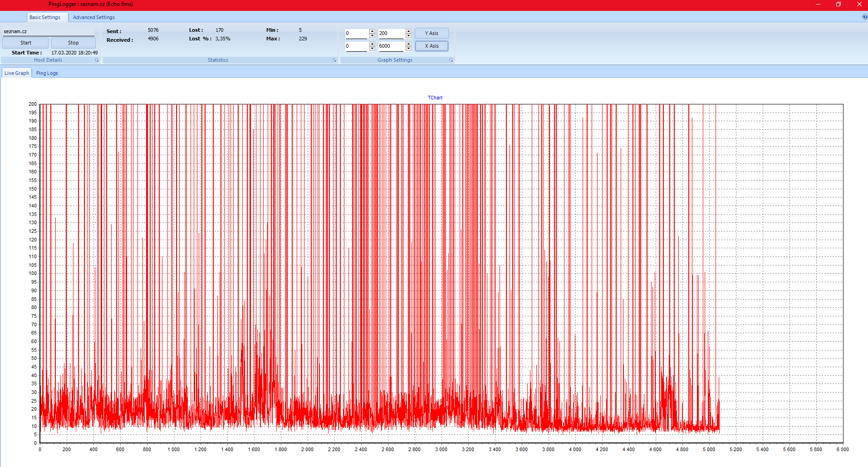Show the Live Graph tab

point(17,73)
